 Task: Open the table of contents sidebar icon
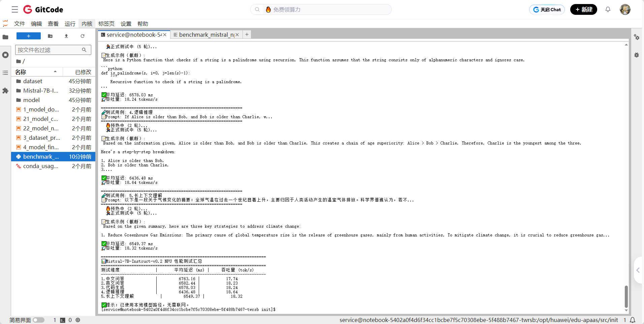coord(5,73)
